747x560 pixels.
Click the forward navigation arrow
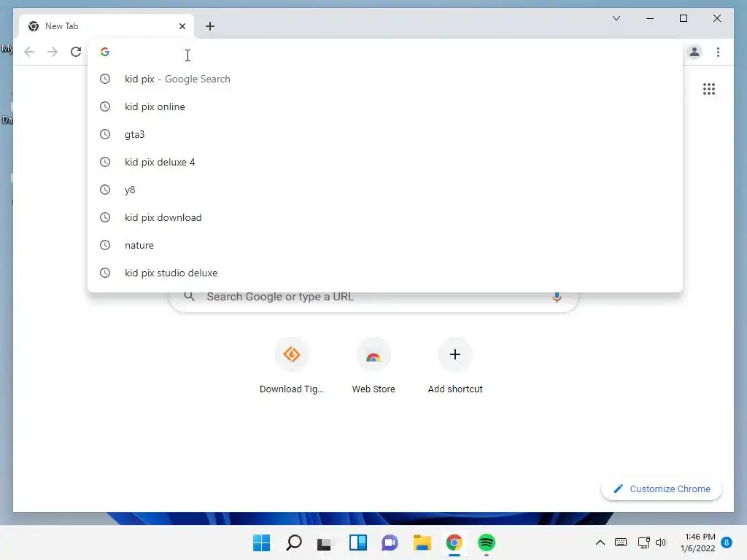click(x=53, y=52)
